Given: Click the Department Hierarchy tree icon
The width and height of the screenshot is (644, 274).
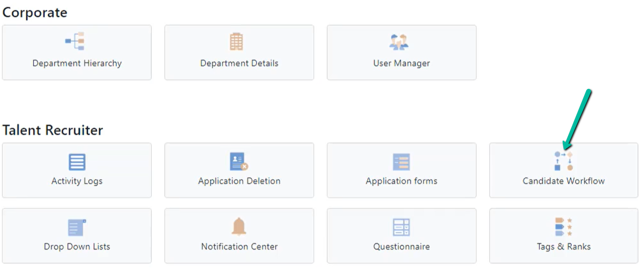Looking at the screenshot, I should pyautogui.click(x=75, y=42).
